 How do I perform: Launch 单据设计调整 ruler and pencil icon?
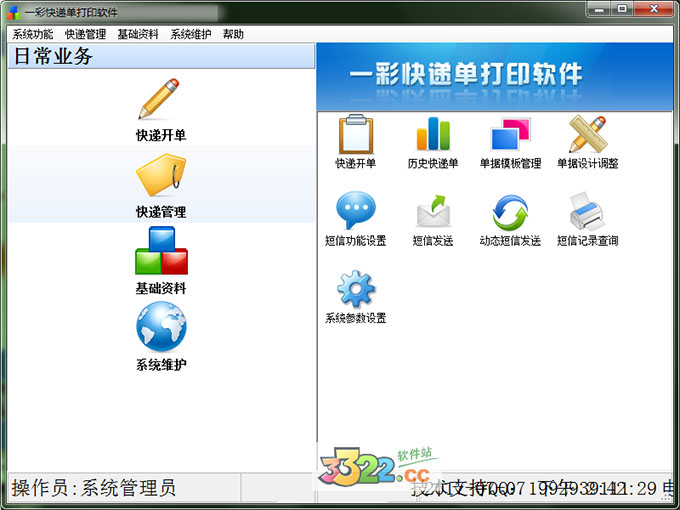click(x=588, y=134)
